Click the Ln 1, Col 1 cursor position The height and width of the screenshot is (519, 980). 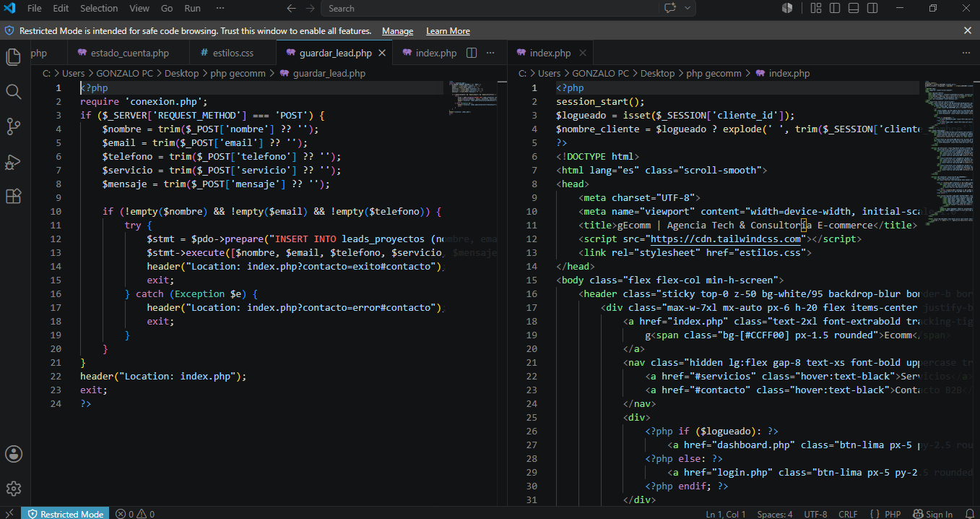pyautogui.click(x=726, y=514)
